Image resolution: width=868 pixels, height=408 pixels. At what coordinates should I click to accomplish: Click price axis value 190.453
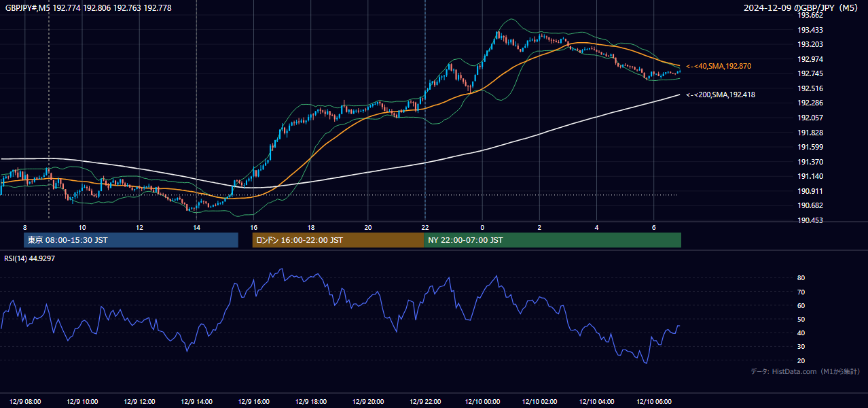tap(810, 220)
